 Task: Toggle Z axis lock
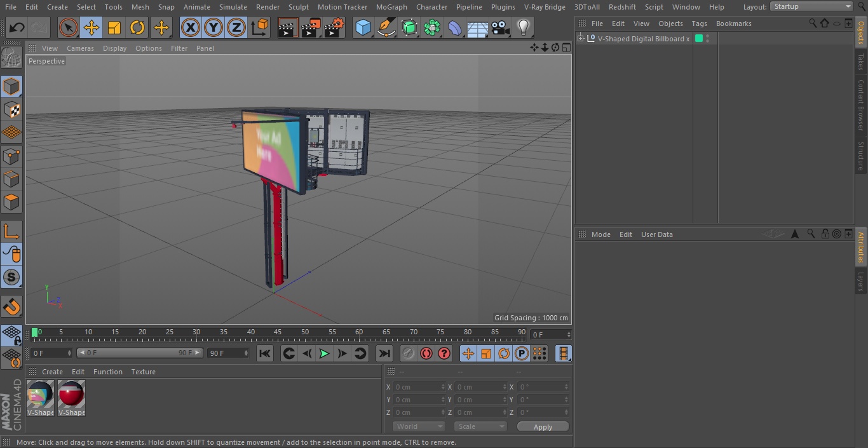(236, 27)
